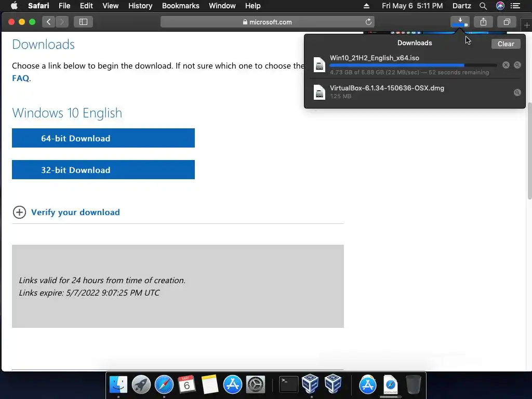Open the Downloads stack in the Dock

pyautogui.click(x=391, y=384)
